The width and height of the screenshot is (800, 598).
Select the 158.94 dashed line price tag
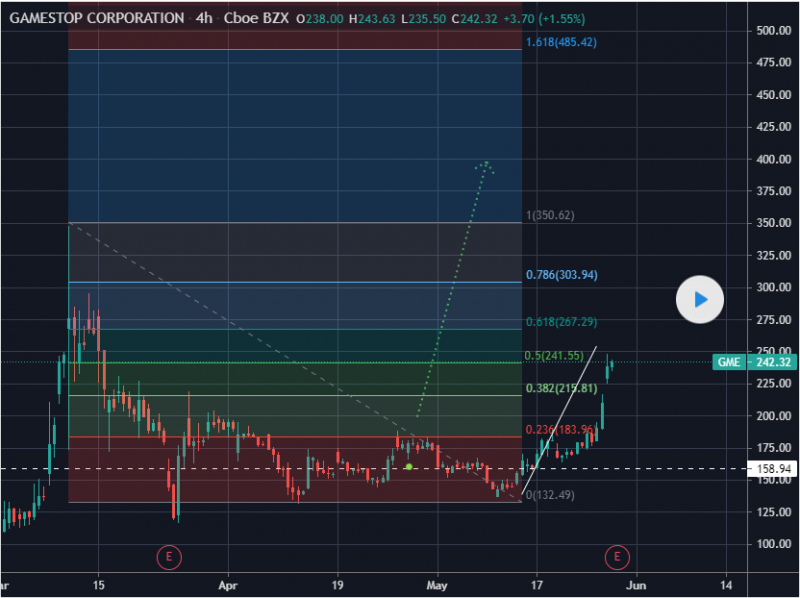[771, 467]
